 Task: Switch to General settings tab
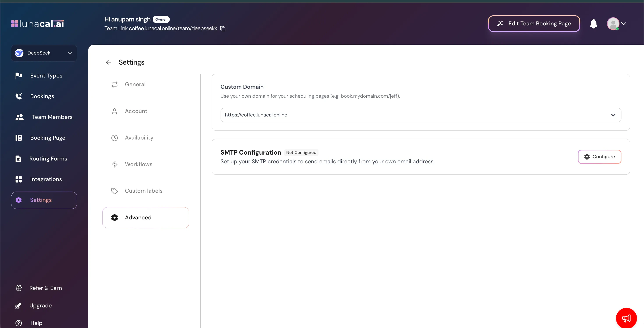point(135,85)
